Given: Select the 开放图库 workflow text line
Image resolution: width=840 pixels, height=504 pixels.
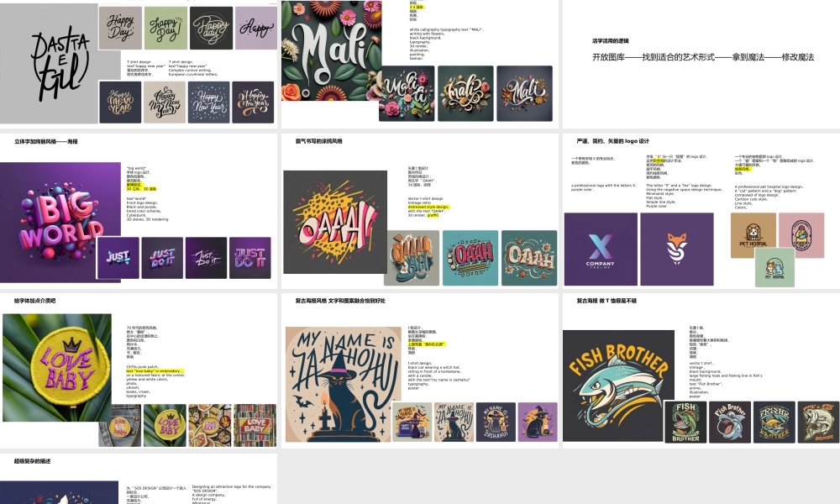Looking at the screenshot, I should click(x=703, y=57).
